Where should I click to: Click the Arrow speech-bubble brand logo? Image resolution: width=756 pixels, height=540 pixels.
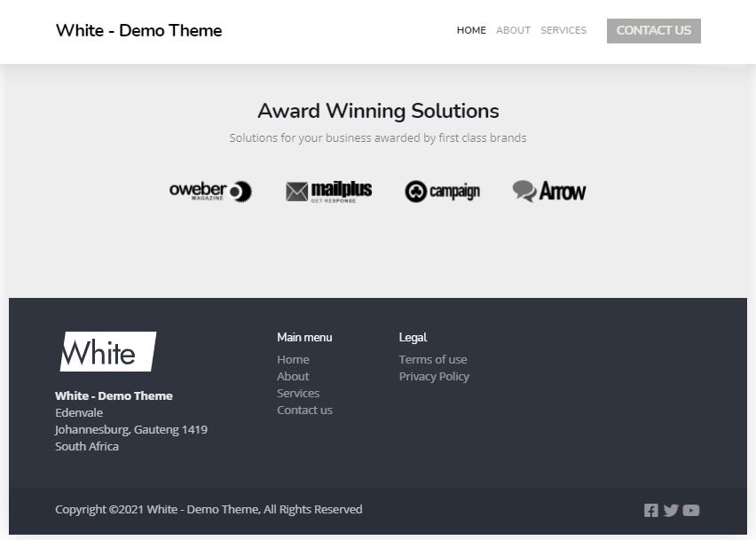549,192
